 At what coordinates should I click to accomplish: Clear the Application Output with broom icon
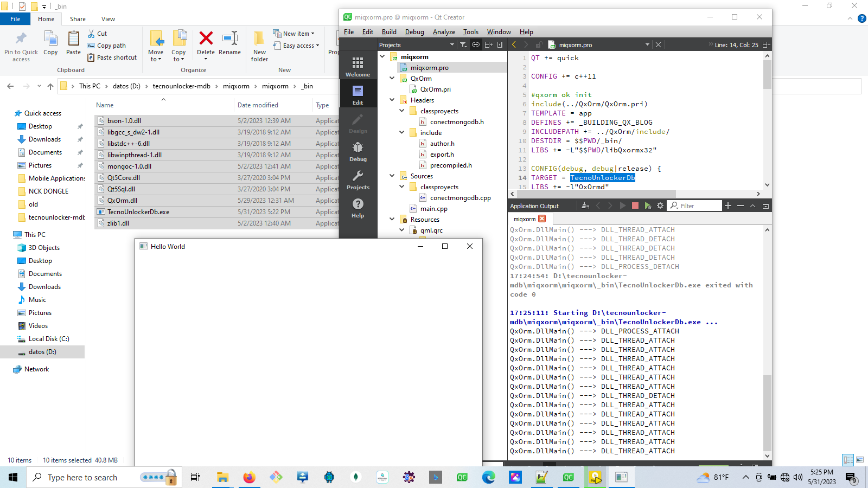click(585, 206)
